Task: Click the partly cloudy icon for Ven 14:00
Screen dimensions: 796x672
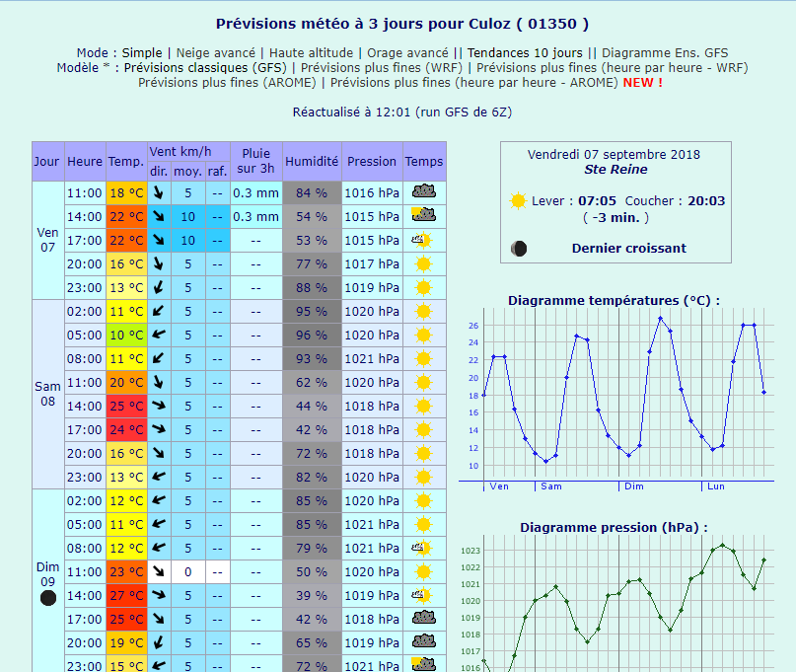Action: pyautogui.click(x=424, y=215)
